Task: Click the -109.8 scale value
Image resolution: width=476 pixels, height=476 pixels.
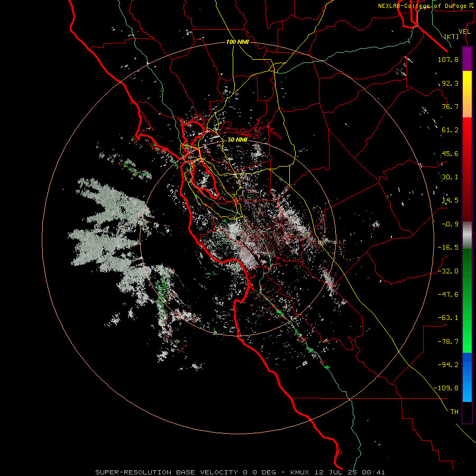Action: pos(446,388)
